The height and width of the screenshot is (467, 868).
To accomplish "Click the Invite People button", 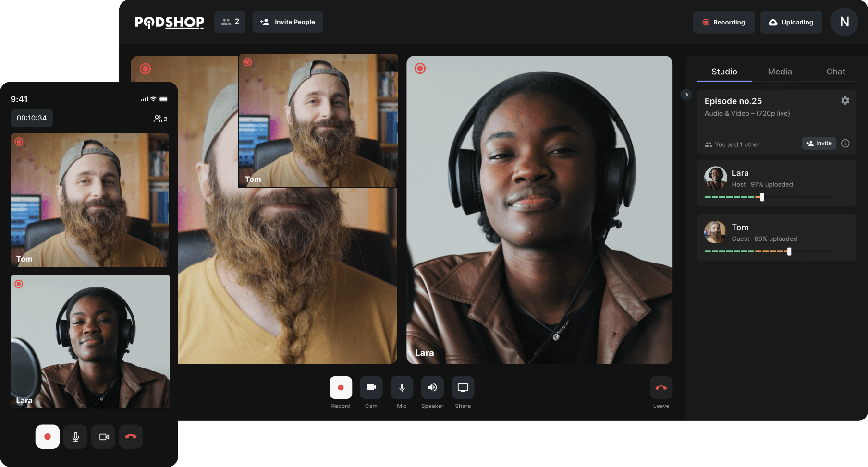I will tap(288, 22).
